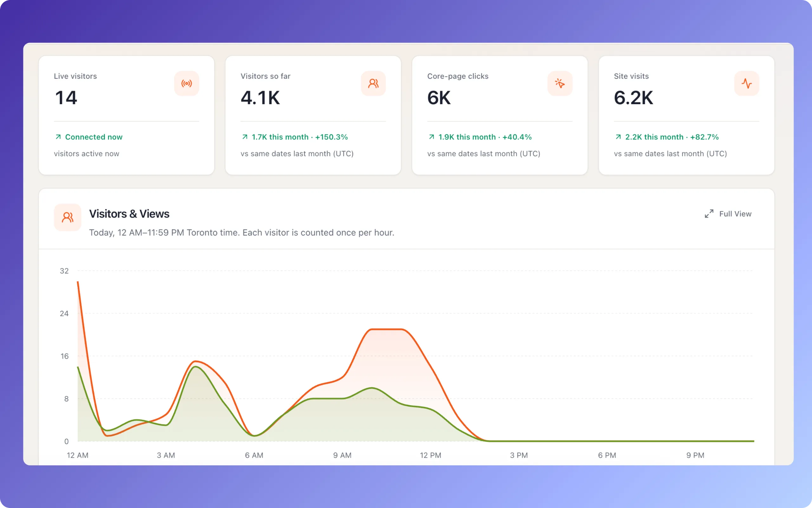
Task: Click the 1.7K this month +150.3% text
Action: point(300,137)
